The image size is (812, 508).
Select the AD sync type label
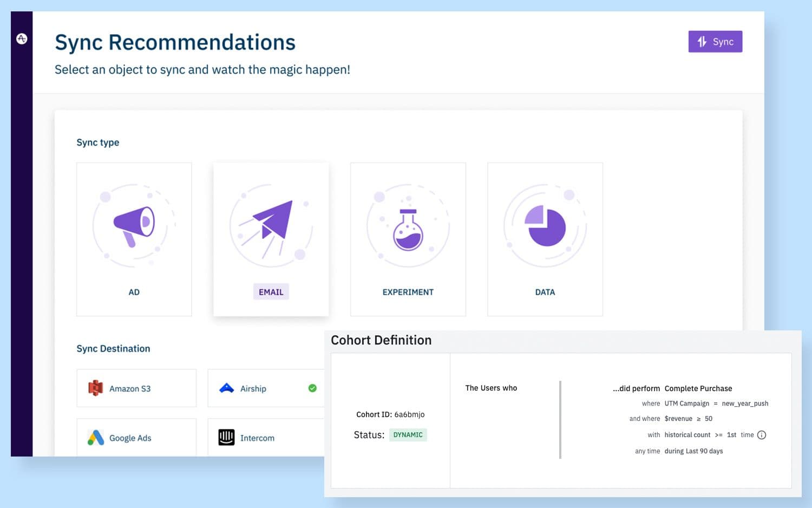click(134, 292)
